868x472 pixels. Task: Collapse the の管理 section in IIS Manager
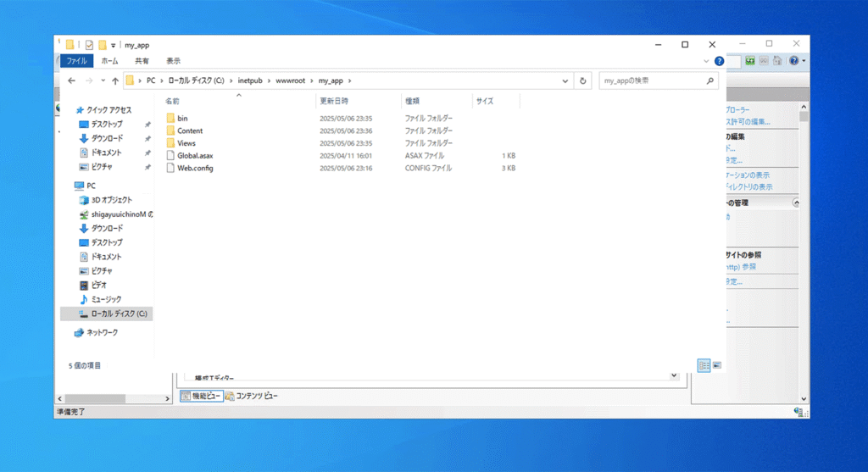(x=796, y=203)
